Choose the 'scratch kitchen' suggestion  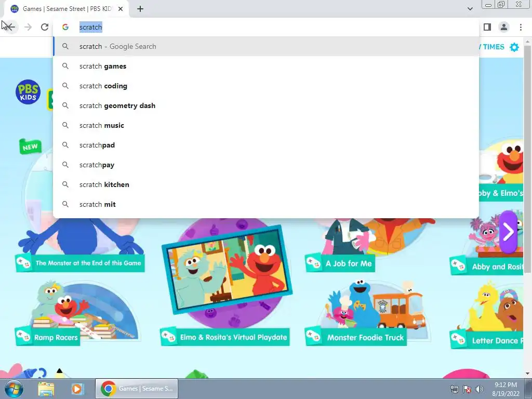pos(266,184)
